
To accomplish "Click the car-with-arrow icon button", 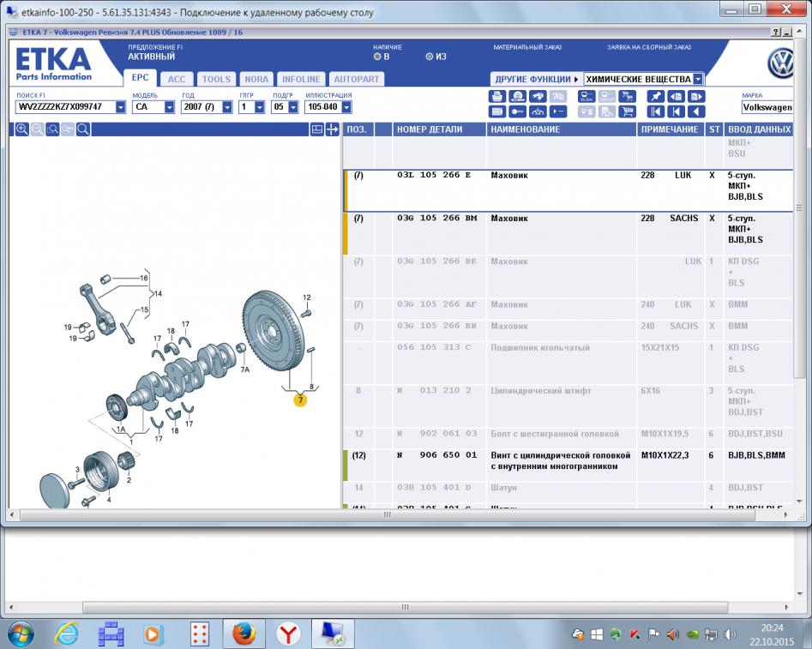I will pyautogui.click(x=538, y=111).
